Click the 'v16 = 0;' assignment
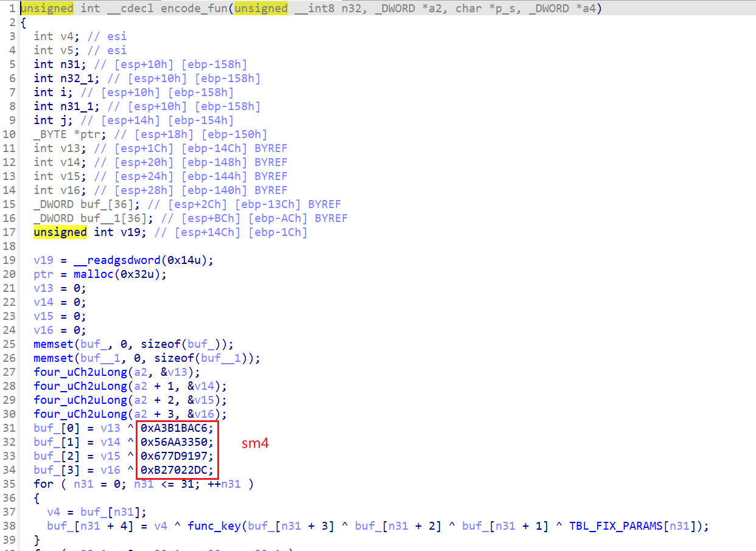The height and width of the screenshot is (551, 756). [x=60, y=330]
